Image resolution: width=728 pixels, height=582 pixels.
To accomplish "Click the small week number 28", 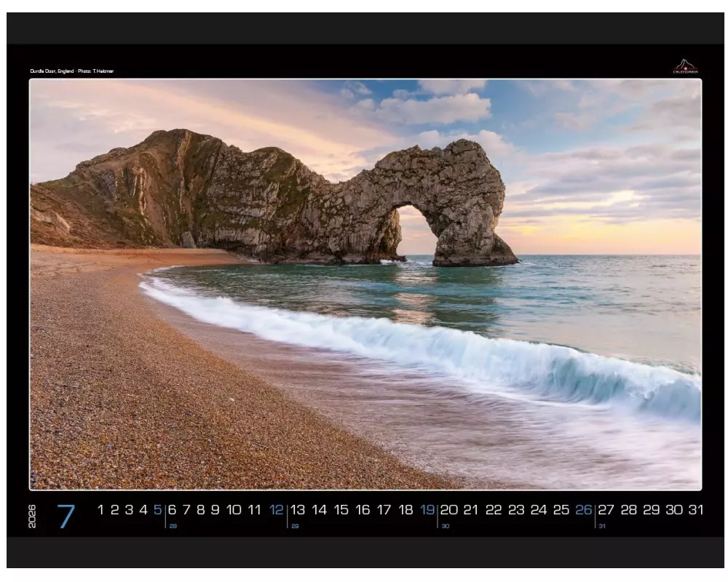I will point(173,526).
